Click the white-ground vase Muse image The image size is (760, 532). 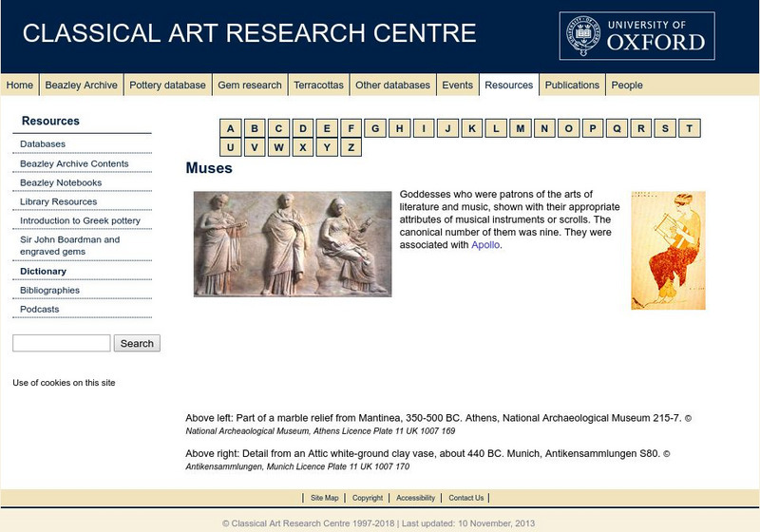tap(669, 251)
